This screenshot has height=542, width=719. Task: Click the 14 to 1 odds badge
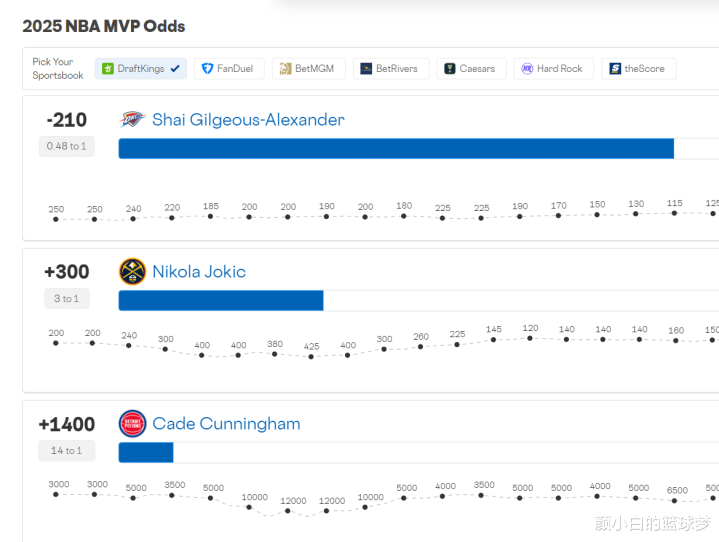pyautogui.click(x=66, y=451)
